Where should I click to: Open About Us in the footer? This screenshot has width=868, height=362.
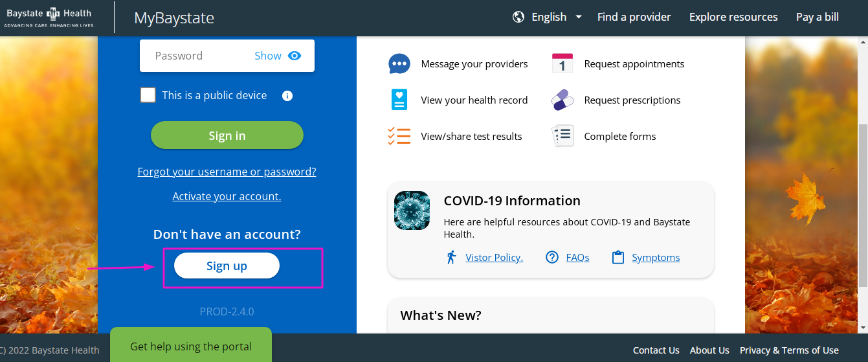coord(709,350)
